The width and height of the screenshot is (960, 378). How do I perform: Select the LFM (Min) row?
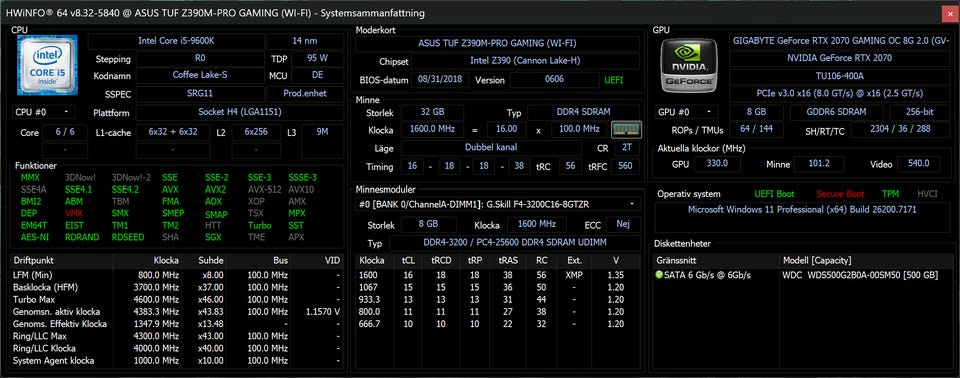pyautogui.click(x=176, y=274)
